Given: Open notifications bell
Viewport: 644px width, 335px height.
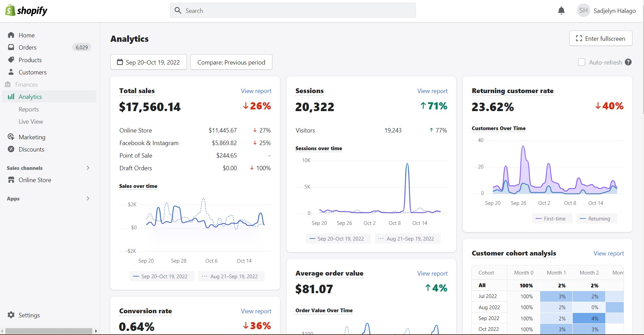Looking at the screenshot, I should point(561,11).
